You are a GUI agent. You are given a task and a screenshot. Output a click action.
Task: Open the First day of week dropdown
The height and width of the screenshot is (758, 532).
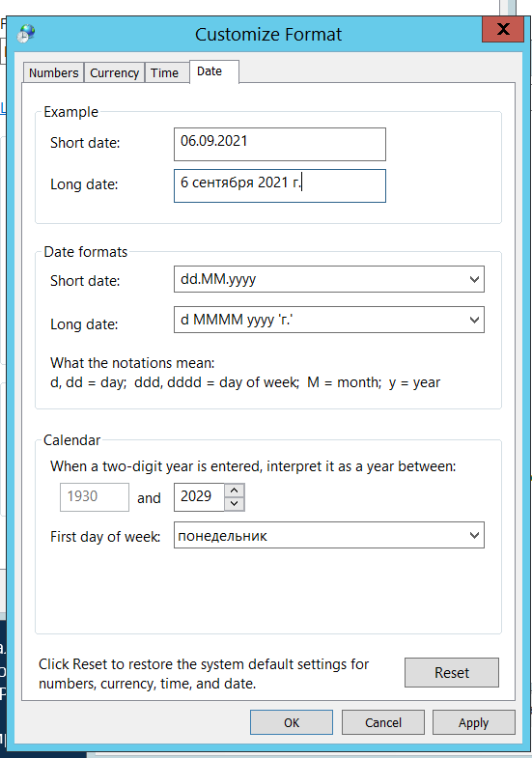[329, 535]
